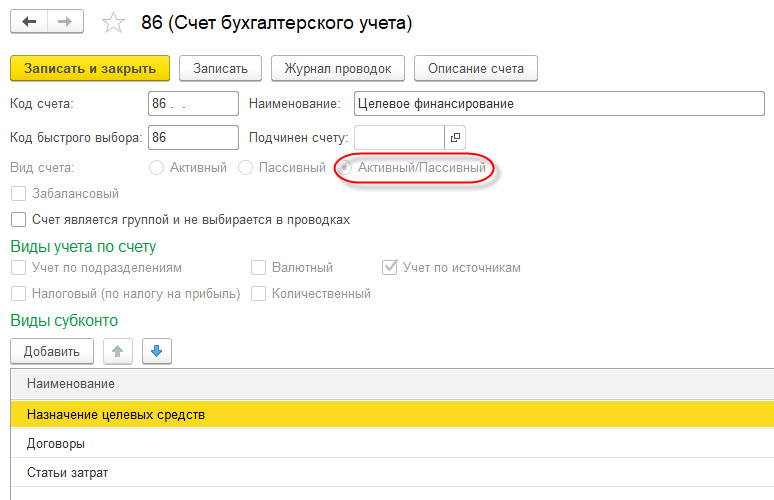Viewport: 774px width, 500px height.
Task: Toggle the Валютный checkbox
Action: coord(258,268)
